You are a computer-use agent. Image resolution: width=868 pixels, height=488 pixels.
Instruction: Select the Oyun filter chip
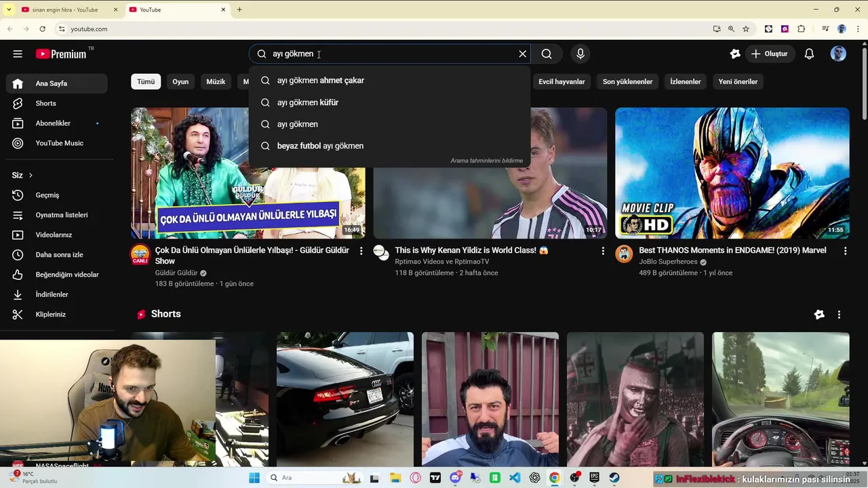tap(180, 81)
